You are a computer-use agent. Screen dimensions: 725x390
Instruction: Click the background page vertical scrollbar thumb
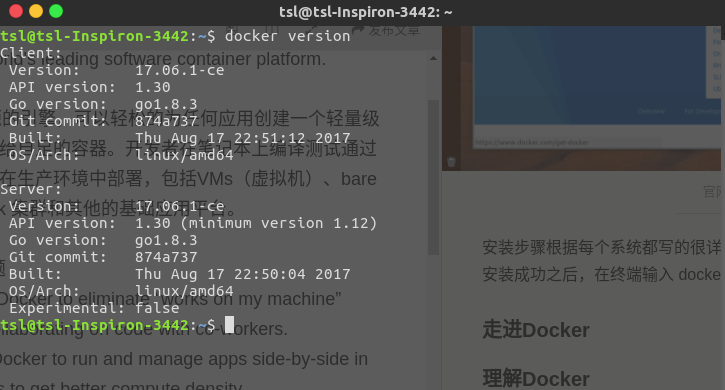pos(433,177)
